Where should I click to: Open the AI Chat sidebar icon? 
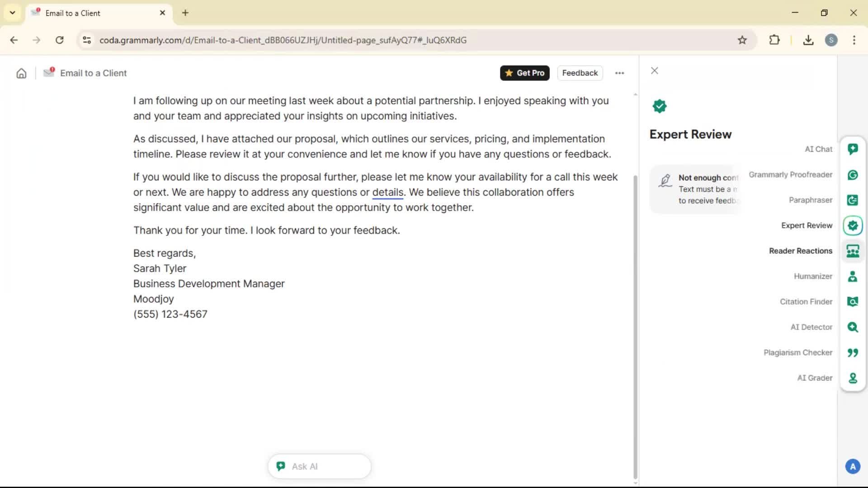[x=853, y=149]
